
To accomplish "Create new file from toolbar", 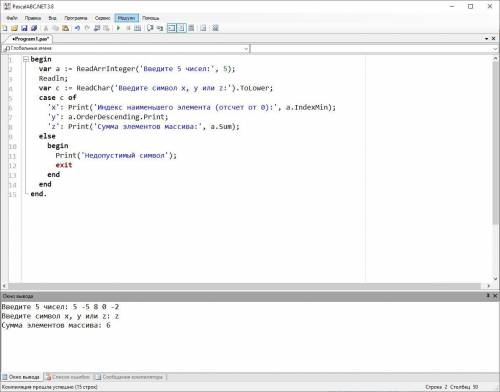I will tap(5, 28).
